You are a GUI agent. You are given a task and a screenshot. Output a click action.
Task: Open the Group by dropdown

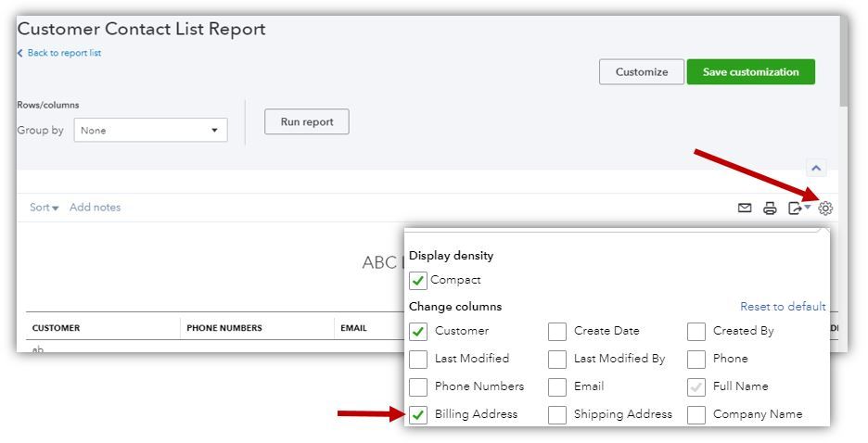[150, 131]
